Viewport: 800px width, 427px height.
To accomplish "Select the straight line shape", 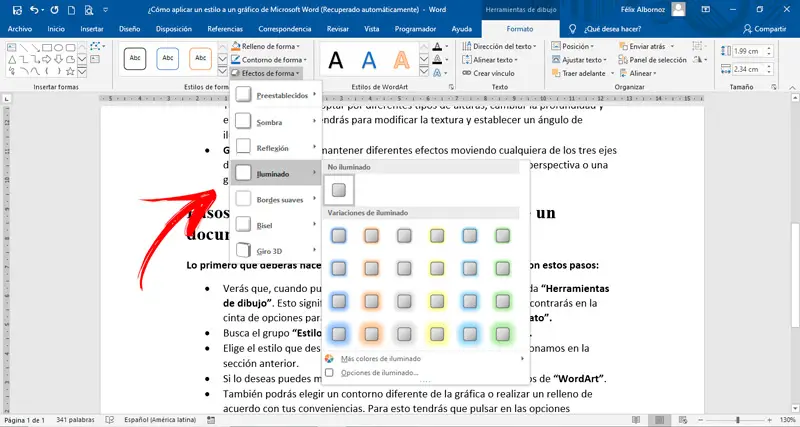I will pyautogui.click(x=23, y=47).
